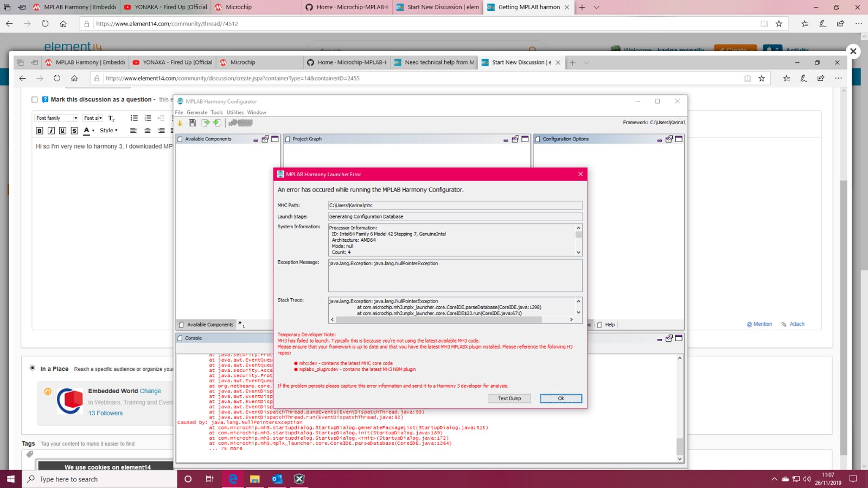The image size is (868, 488).
Task: Open the File menu in Harmony Configurator
Action: [179, 113]
